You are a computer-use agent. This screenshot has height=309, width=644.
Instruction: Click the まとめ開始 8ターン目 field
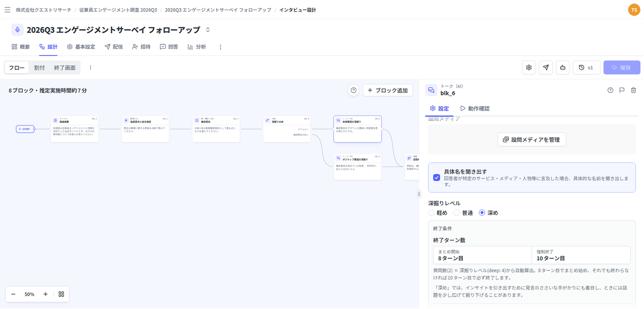[x=483, y=255]
